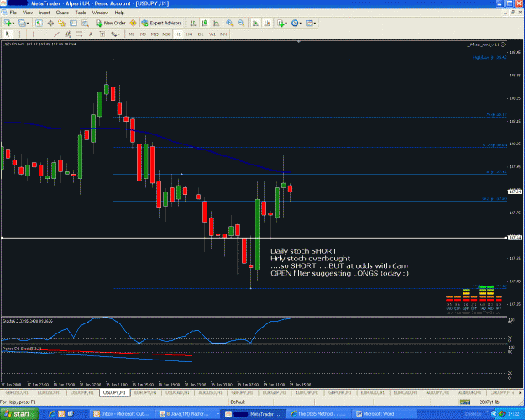This screenshot has height=420, width=525.
Task: Toggle the Data Window crosshair-target icon
Action: (50, 23)
